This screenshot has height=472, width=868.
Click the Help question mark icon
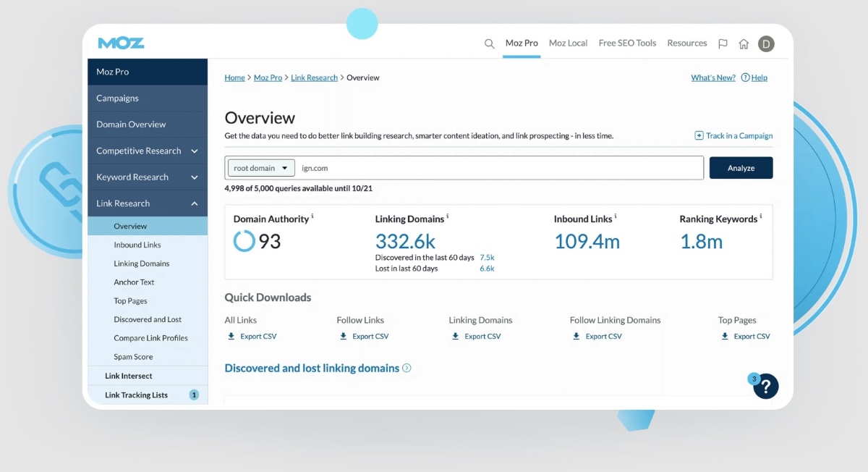point(745,77)
